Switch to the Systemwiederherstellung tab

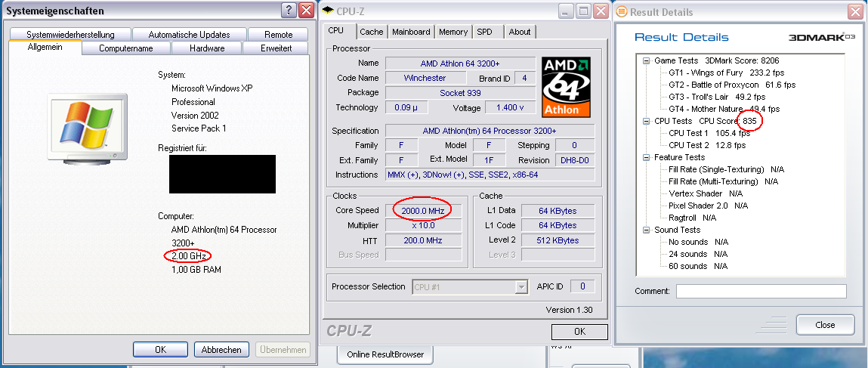point(70,34)
